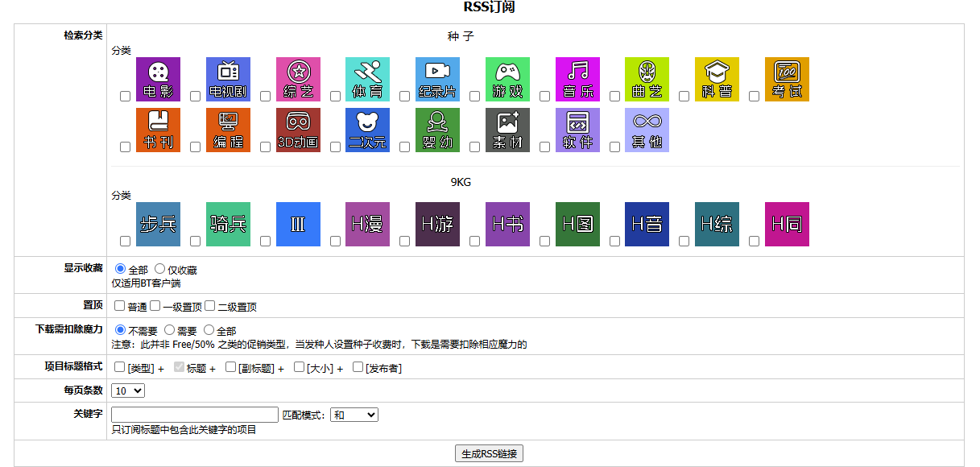The width and height of the screenshot is (980, 467).
Task: Focus the 关键字 keyword text field
Action: tap(195, 415)
